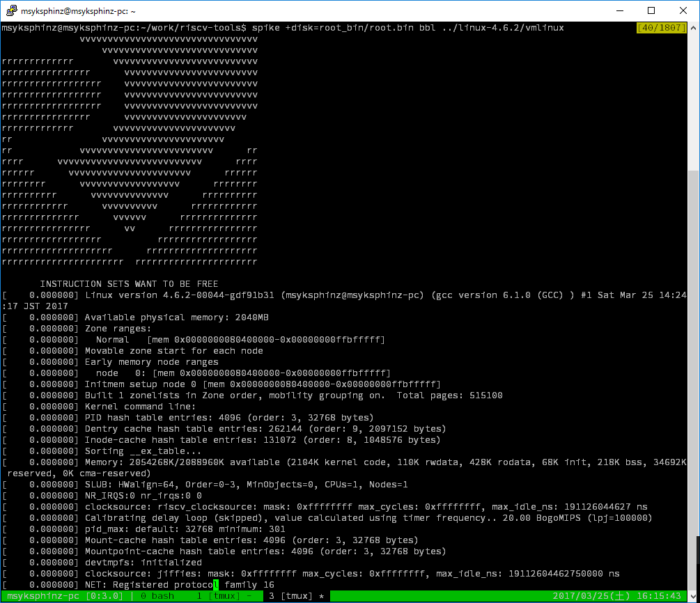Click the 'Kernel command line:' line

pos(99,407)
